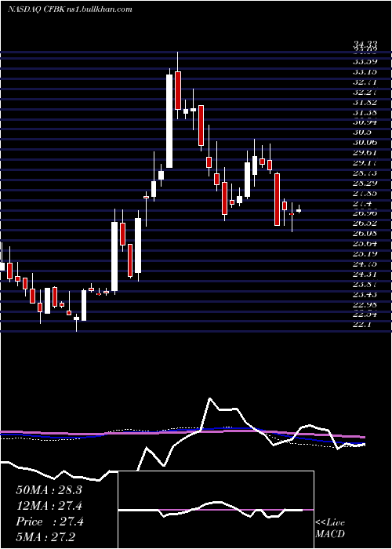Click the last candlestick on the right

[x=299, y=210]
